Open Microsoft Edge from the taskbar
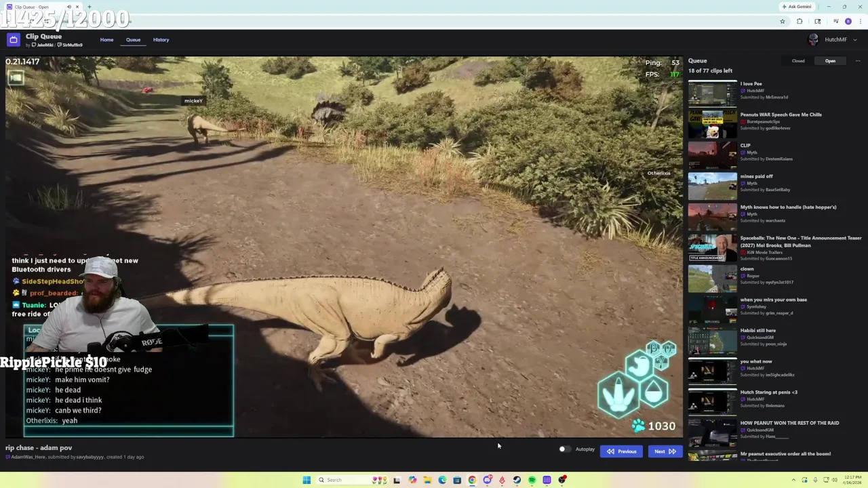Screen dimensions: 868x488 point(442,480)
